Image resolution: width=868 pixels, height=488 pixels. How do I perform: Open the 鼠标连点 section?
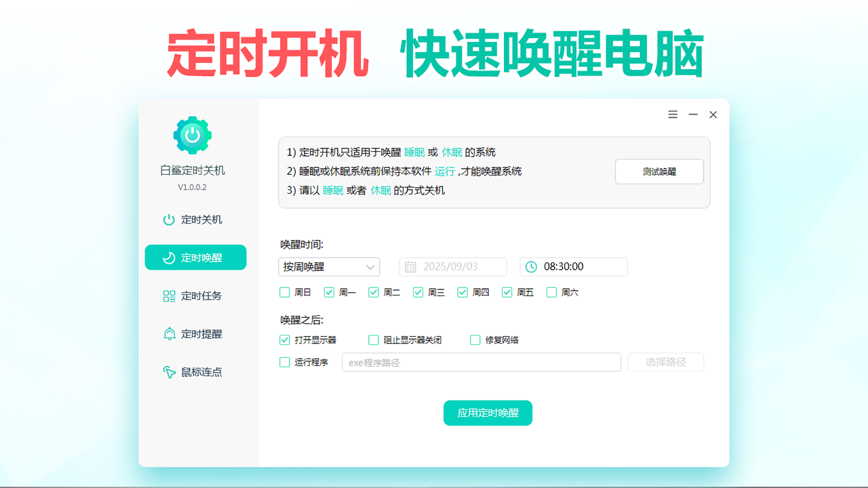click(x=195, y=372)
